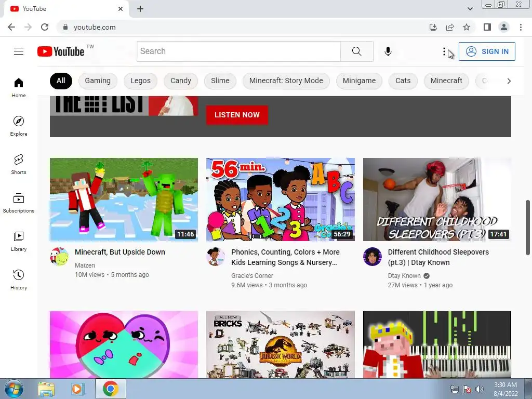The image size is (532, 399).
Task: Click share page icon in address bar
Action: pyautogui.click(x=450, y=27)
